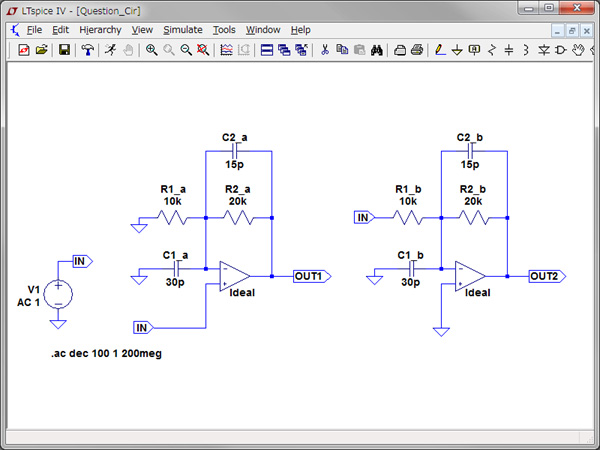
Task: Select the Capacitor component tool
Action: 508,50
